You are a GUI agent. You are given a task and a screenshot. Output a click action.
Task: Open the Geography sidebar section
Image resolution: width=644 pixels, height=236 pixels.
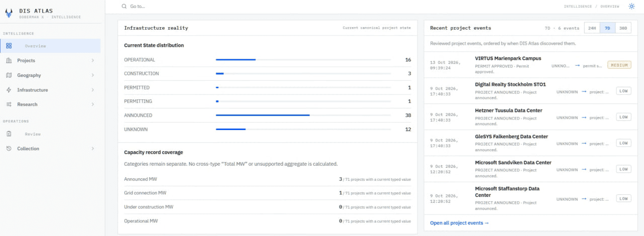click(51, 75)
